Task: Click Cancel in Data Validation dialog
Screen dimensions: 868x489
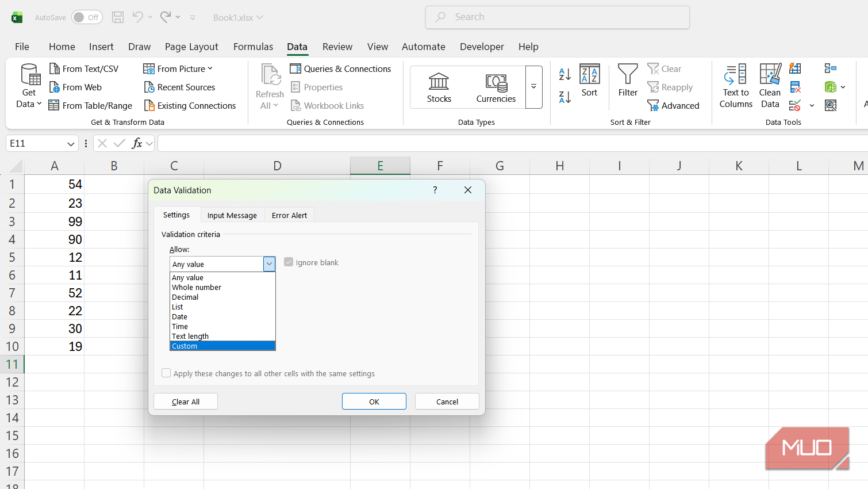Action: 447,402
